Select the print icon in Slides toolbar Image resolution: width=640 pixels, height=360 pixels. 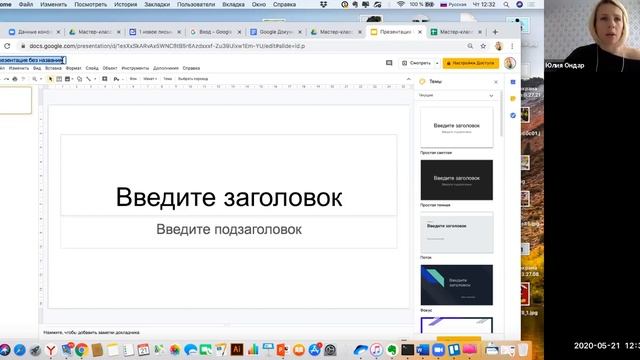pos(15,79)
